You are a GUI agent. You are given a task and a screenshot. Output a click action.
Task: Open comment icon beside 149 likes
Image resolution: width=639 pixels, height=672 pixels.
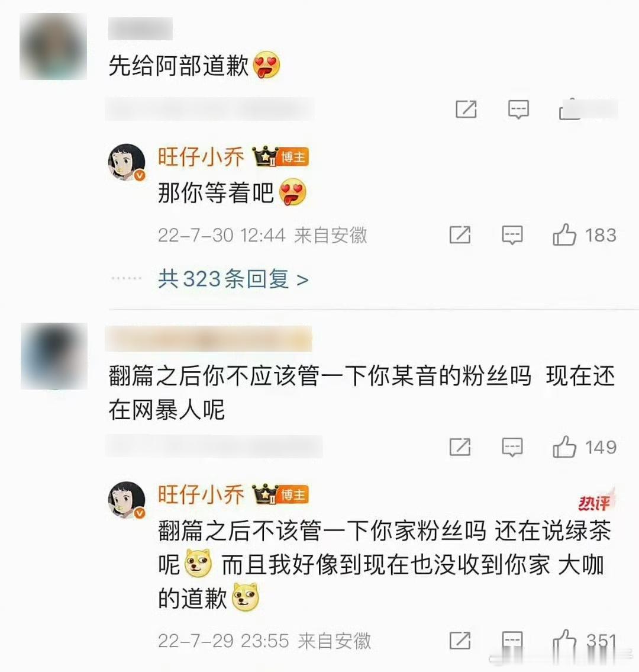tap(512, 448)
